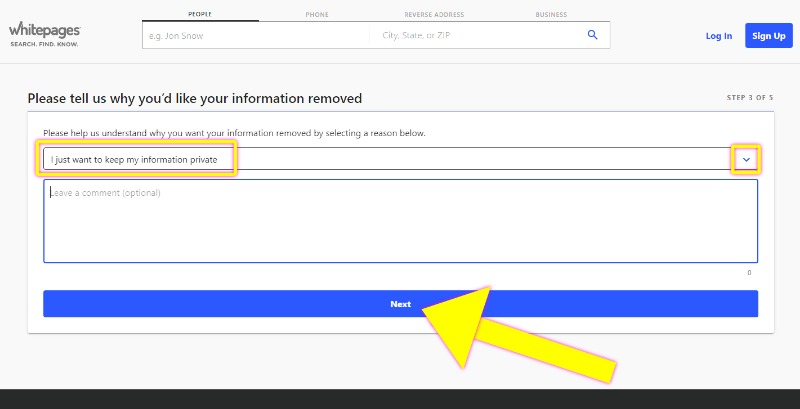Select the reason field showing 'keep my information private'
The image size is (800, 409).
(x=400, y=159)
